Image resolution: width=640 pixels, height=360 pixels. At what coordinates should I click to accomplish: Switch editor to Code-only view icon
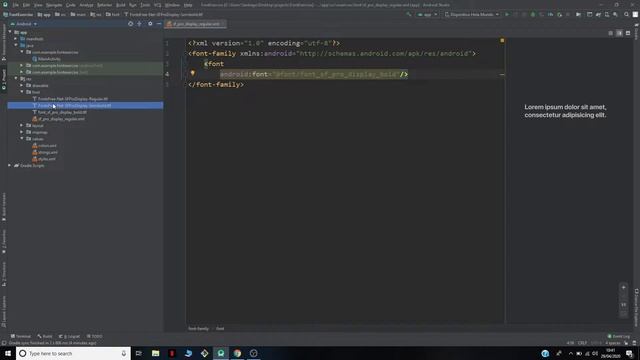611,33
